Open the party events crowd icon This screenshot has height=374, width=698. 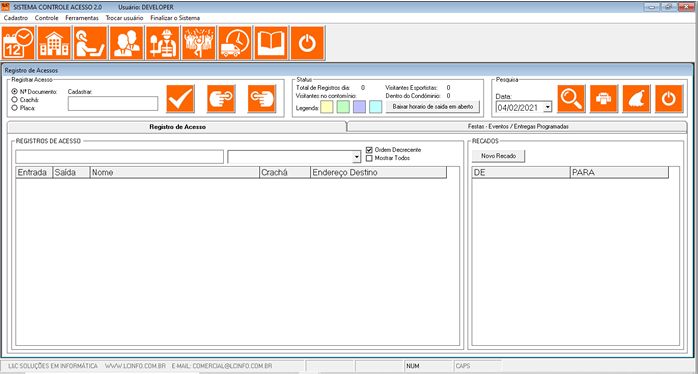pos(199,43)
